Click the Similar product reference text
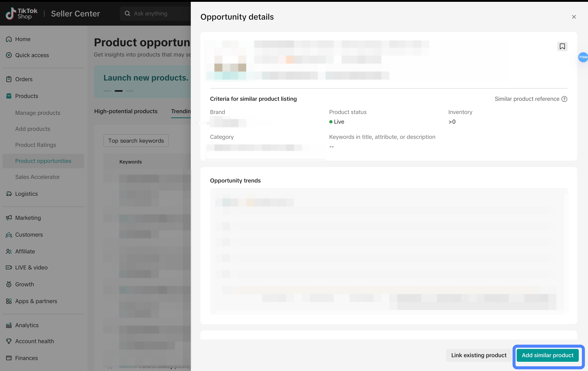Viewport: 588px width, 371px height. click(x=527, y=99)
